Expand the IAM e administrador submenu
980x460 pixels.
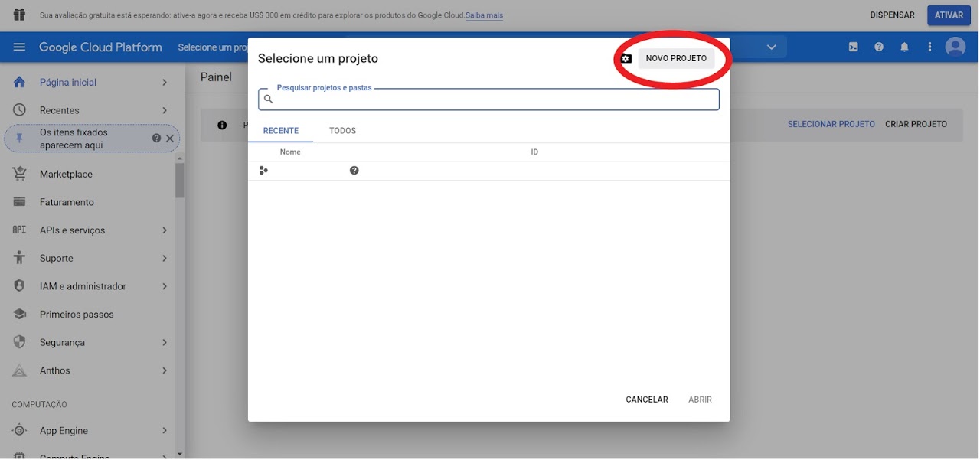165,286
